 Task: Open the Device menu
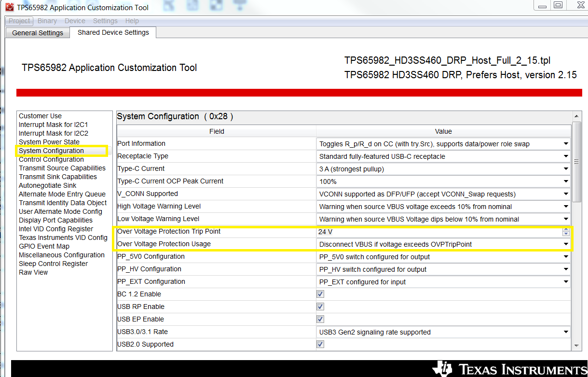click(75, 21)
